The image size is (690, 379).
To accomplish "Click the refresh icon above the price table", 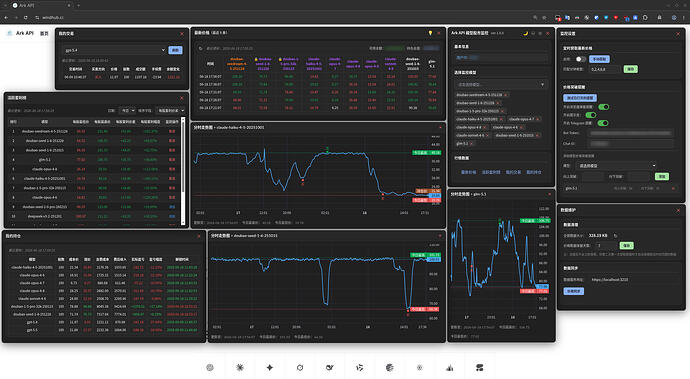I will click(x=201, y=48).
